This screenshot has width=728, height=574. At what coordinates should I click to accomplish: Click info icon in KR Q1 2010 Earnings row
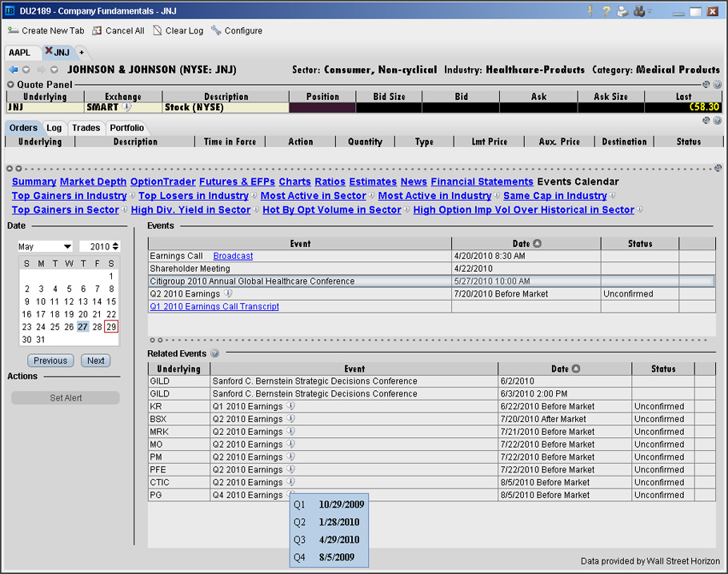coord(290,406)
